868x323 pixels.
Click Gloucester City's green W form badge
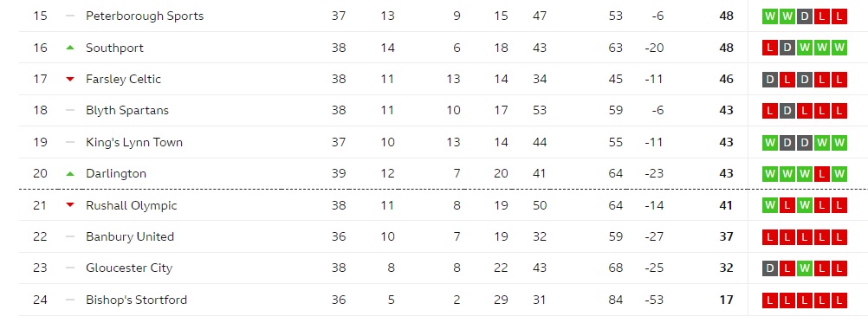coord(805,268)
